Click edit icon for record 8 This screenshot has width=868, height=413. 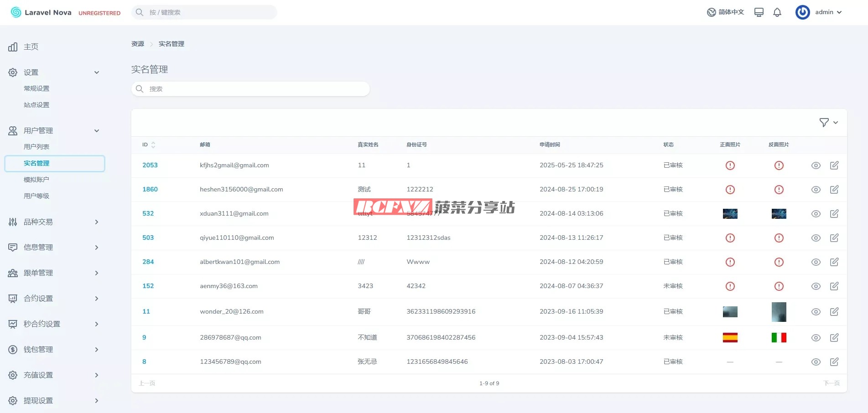(834, 362)
